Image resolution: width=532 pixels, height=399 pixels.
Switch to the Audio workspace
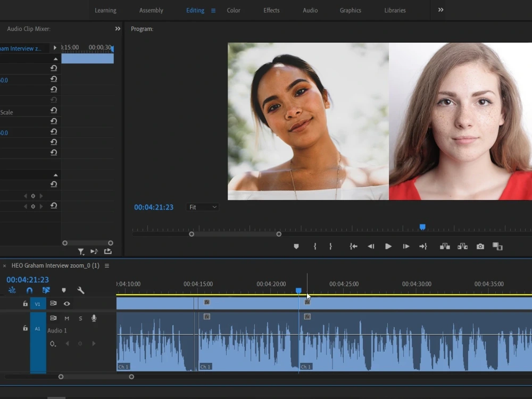click(310, 11)
